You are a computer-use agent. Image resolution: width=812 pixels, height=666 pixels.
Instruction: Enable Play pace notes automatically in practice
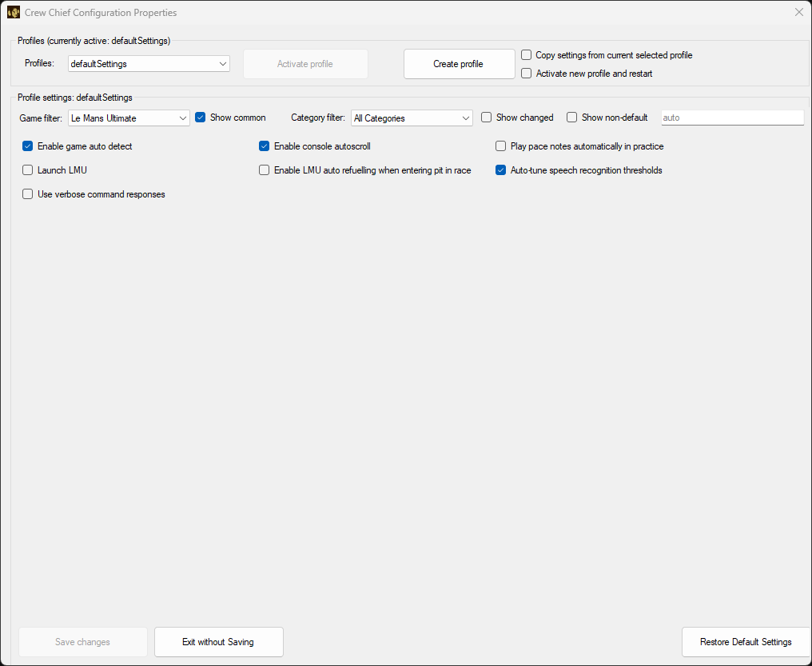(x=500, y=146)
